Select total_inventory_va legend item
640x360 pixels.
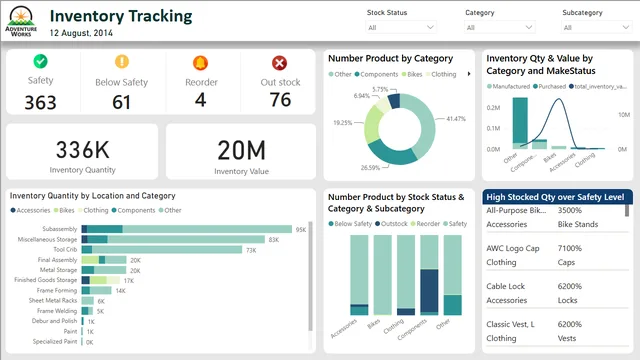[598, 86]
